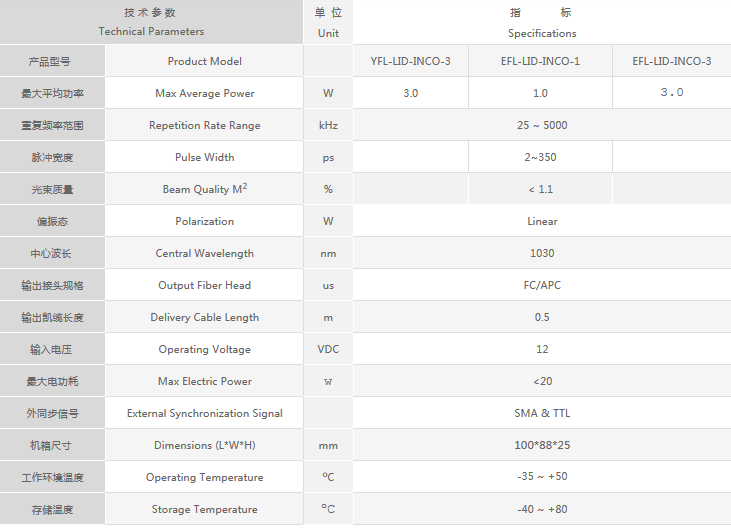
Task: Click the Linear polarization value
Action: click(542, 221)
